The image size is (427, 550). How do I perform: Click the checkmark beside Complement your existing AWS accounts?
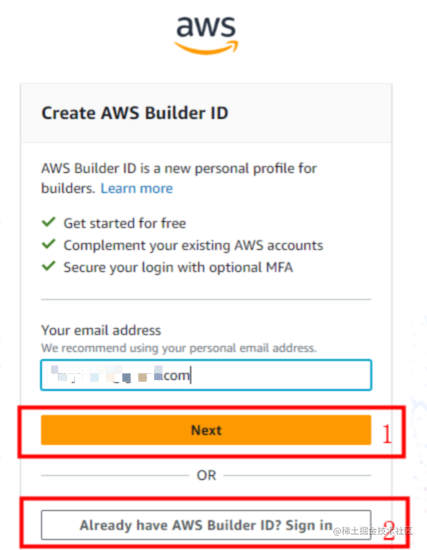point(48,244)
